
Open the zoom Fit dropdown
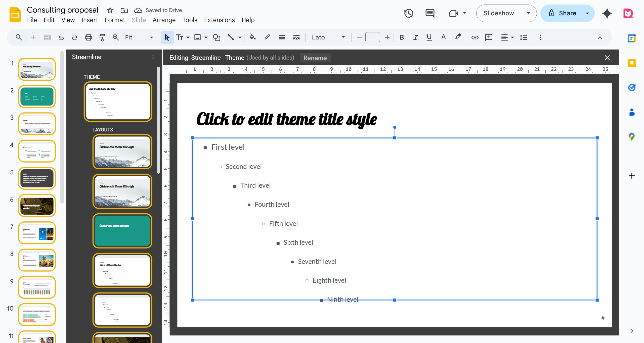[139, 37]
